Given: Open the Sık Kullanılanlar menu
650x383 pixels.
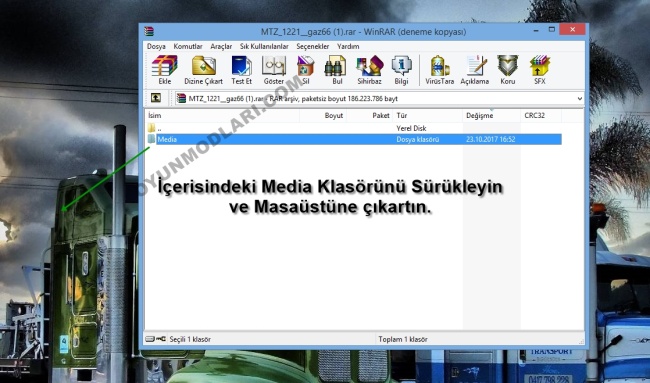Looking at the screenshot, I should click(x=264, y=46).
